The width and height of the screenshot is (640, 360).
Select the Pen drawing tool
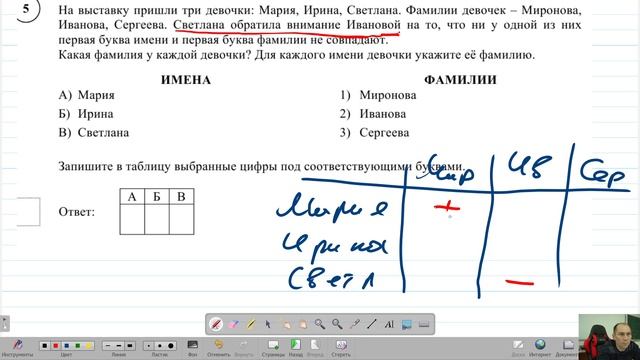[x=216, y=324]
